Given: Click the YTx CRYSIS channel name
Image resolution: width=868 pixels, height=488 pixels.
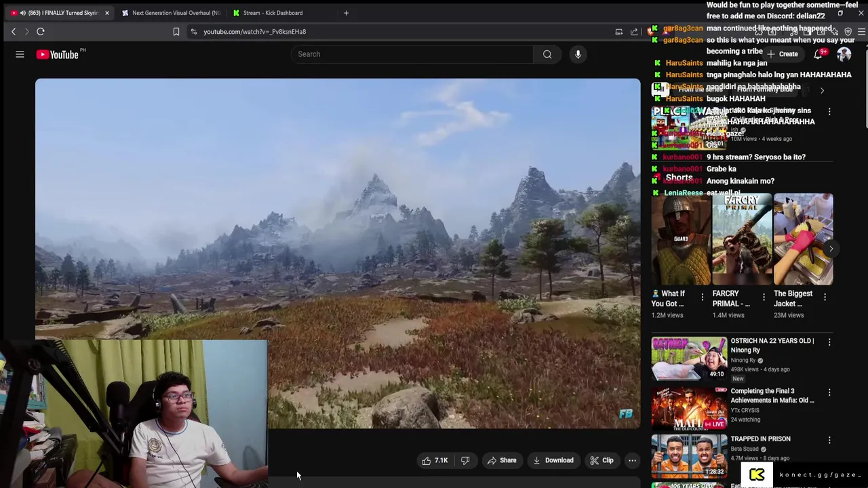Looking at the screenshot, I should tap(745, 410).
